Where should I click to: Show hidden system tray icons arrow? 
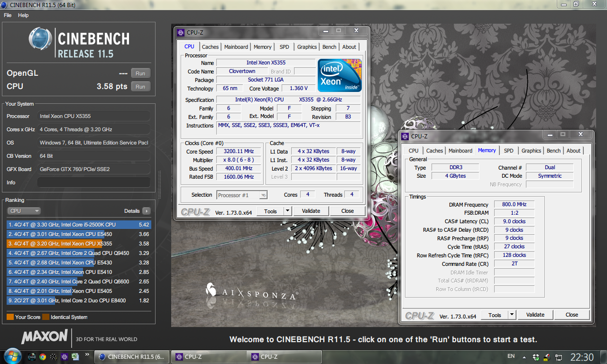pos(524,357)
